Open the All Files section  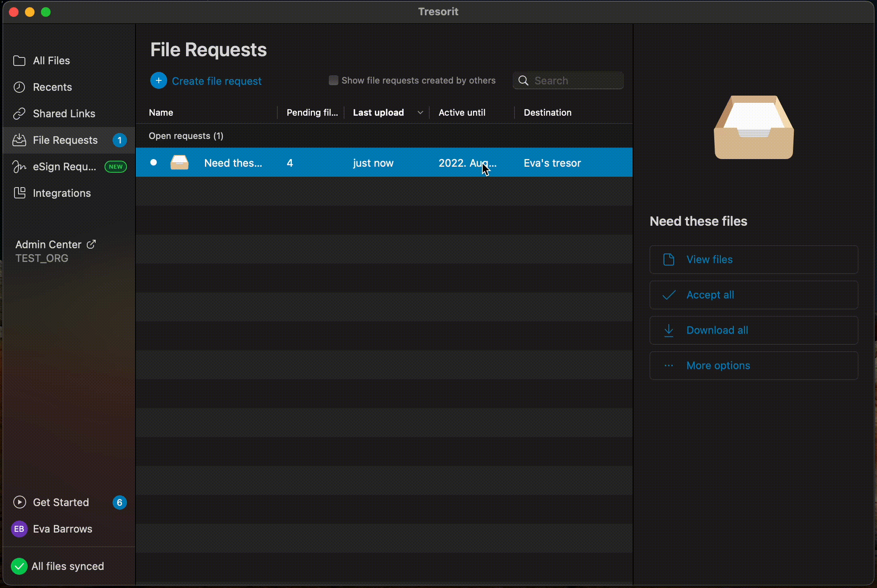pyautogui.click(x=69, y=61)
